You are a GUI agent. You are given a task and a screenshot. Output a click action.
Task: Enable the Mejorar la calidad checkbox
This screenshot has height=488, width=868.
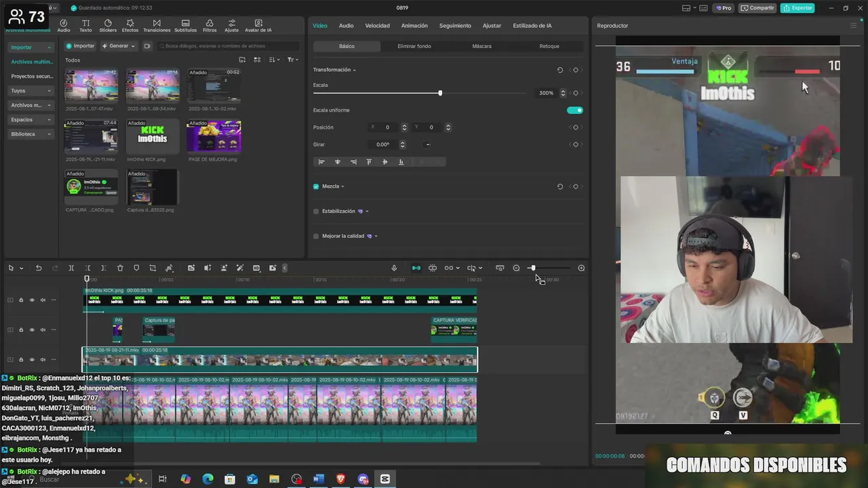(x=316, y=236)
